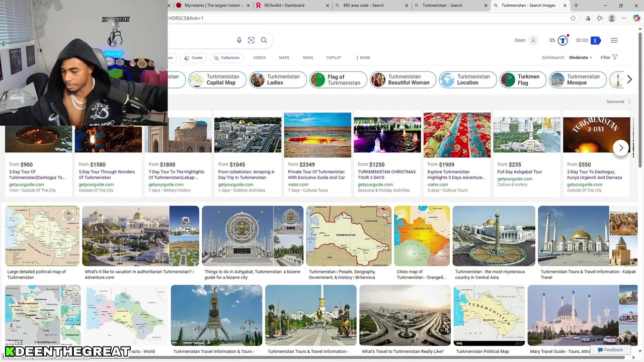The image size is (644, 362).
Task: Switch to the IRLToolkit Dashboard tab
Action: coord(292,6)
